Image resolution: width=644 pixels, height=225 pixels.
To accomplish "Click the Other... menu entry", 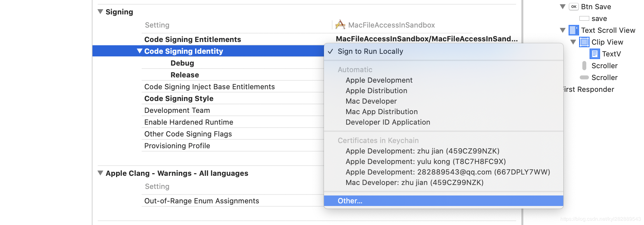I will tap(350, 201).
